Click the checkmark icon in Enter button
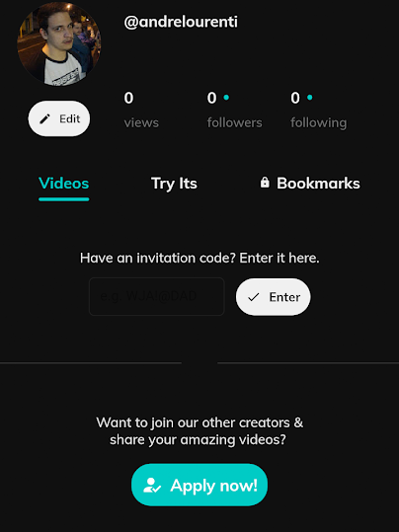This screenshot has height=532, width=399. [253, 297]
